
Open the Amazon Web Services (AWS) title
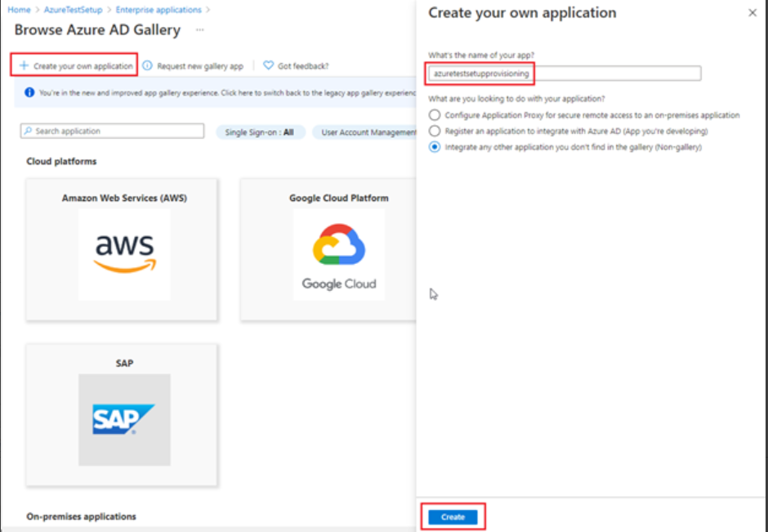tap(124, 198)
